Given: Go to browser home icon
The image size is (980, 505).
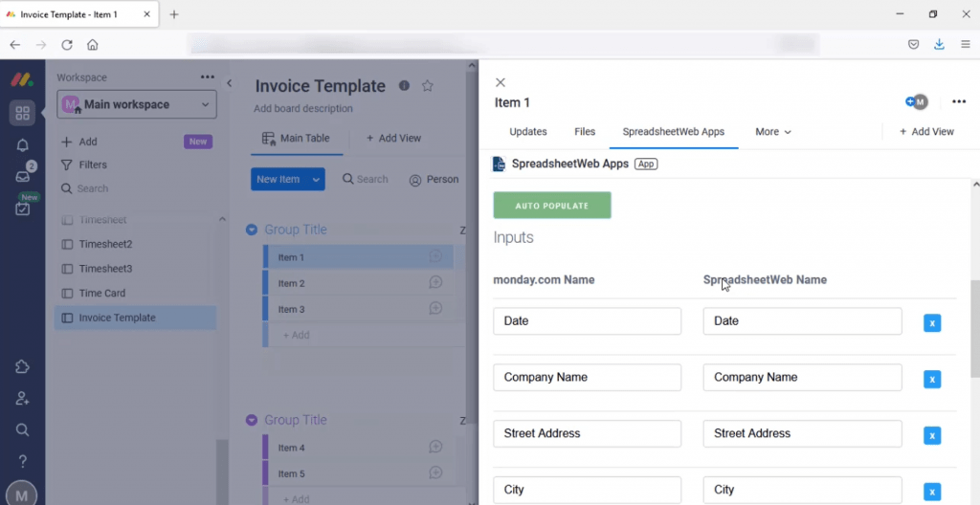Looking at the screenshot, I should coord(93,44).
